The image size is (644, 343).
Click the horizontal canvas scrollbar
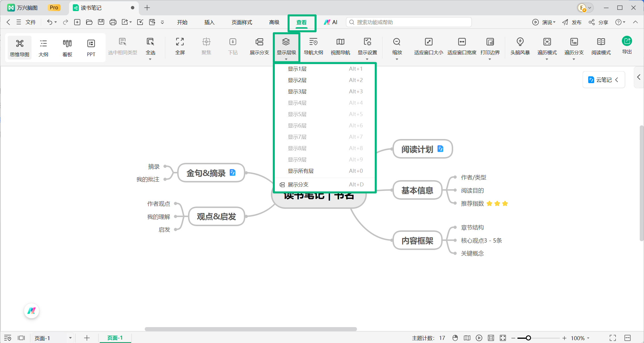tap(251, 329)
